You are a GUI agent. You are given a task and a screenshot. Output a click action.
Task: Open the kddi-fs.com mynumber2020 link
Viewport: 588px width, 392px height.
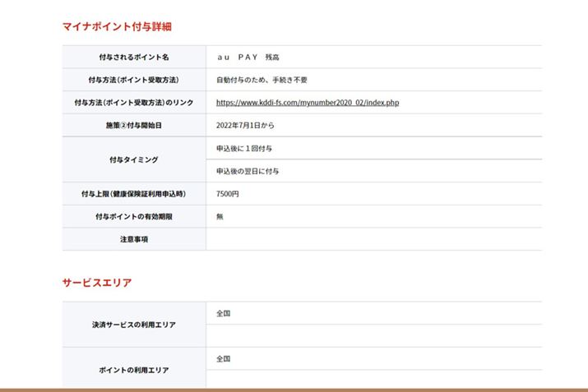(x=307, y=103)
